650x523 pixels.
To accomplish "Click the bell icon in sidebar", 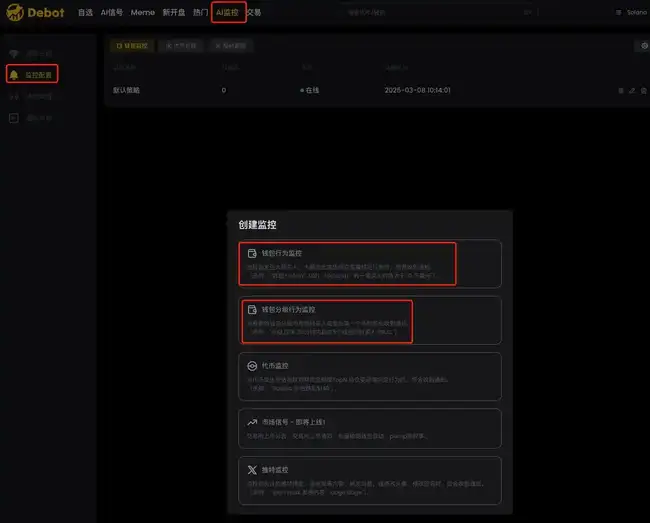I will tap(14, 75).
